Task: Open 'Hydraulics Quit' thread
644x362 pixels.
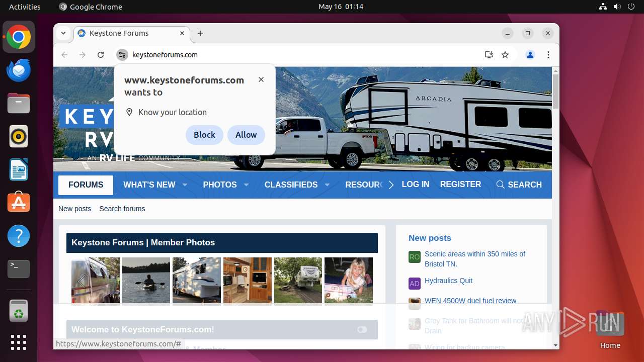Action: tap(448, 281)
